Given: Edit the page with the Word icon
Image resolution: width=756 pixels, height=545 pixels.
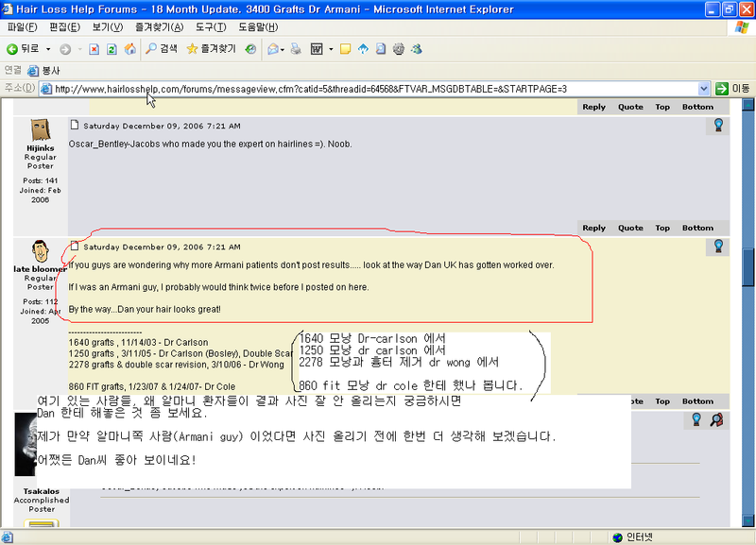Looking at the screenshot, I should pyautogui.click(x=317, y=49).
